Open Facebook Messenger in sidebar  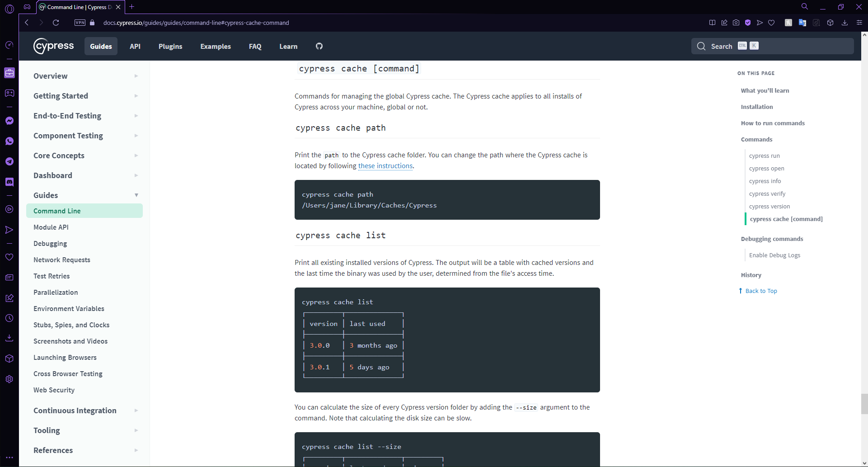click(9, 121)
